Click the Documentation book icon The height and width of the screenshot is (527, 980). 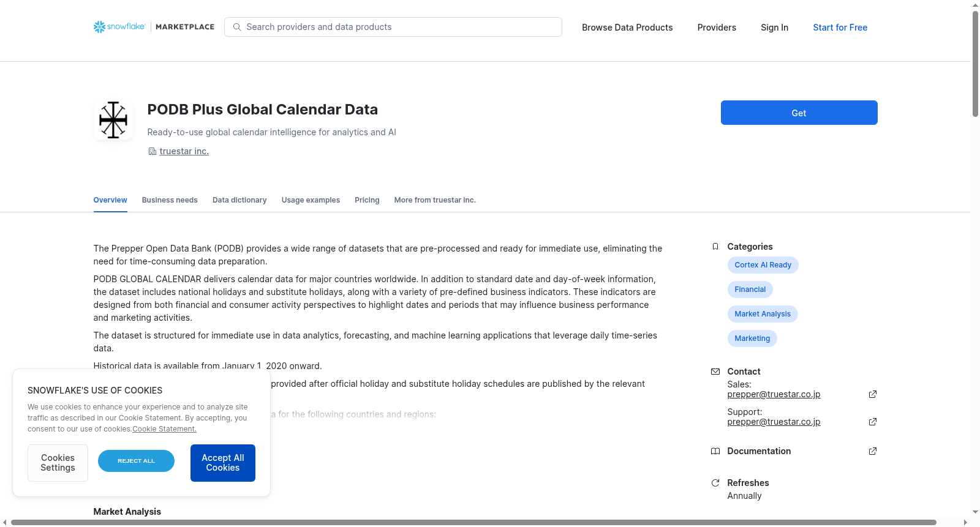(715, 451)
